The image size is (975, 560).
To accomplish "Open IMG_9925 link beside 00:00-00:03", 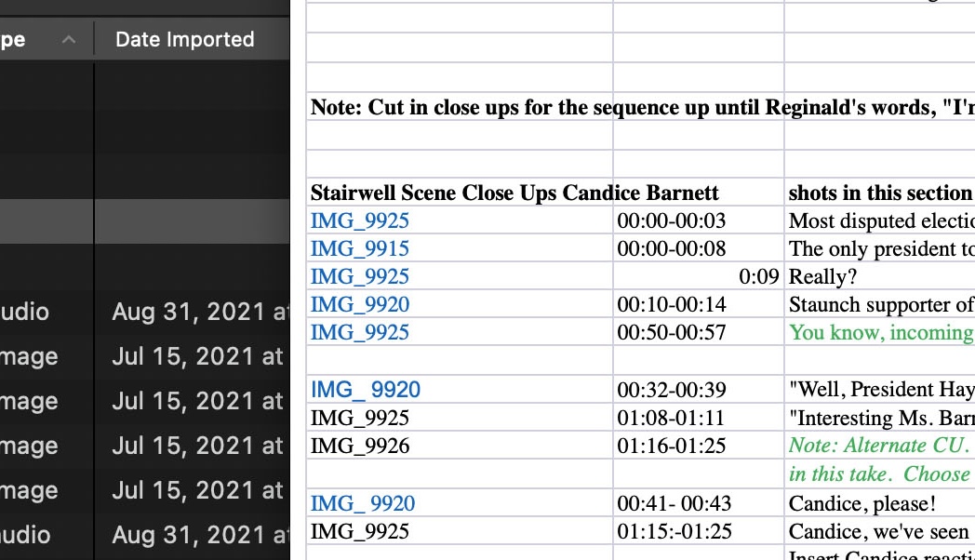I will coord(359,221).
